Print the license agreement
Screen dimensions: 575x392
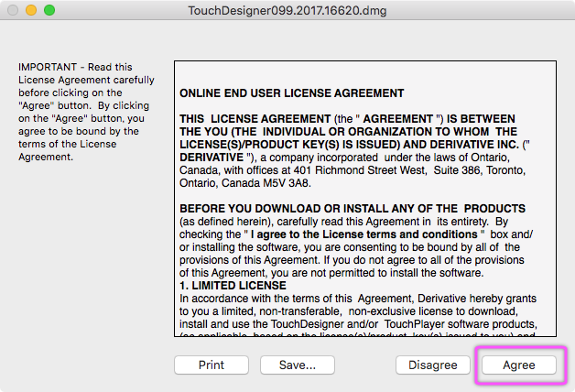[212, 365]
